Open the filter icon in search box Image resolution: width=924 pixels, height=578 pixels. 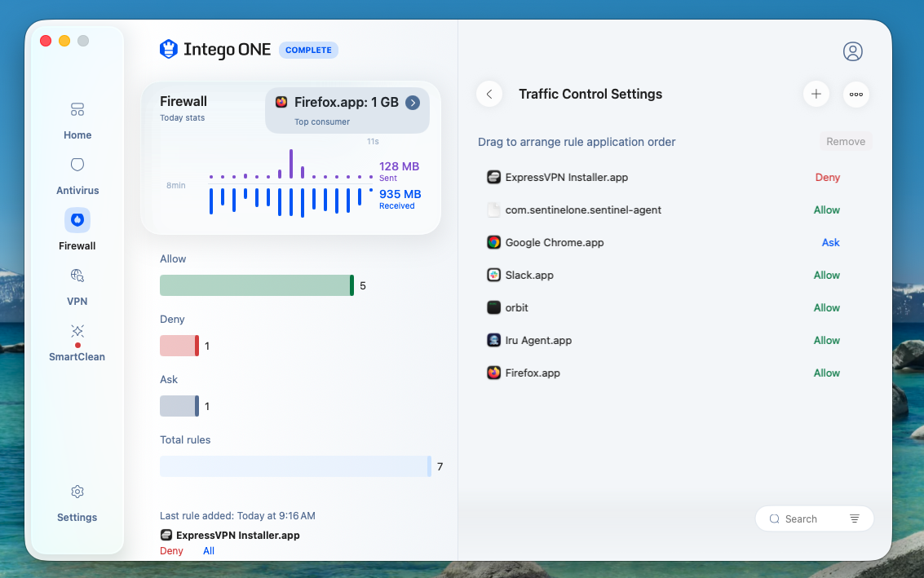[855, 518]
